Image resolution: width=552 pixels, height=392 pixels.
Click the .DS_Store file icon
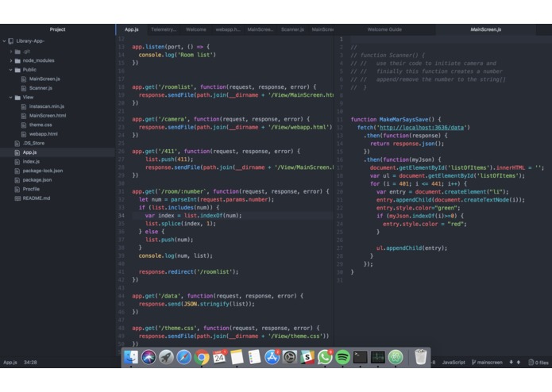tap(17, 143)
